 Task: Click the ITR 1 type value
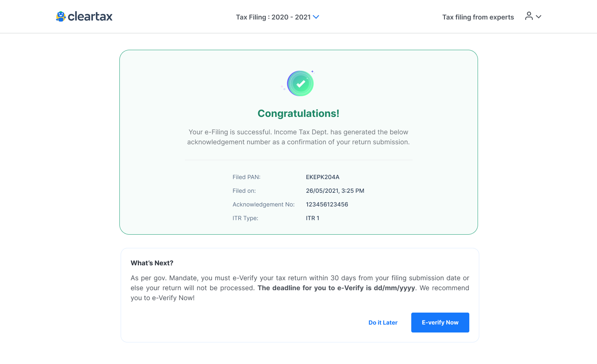coord(313,218)
